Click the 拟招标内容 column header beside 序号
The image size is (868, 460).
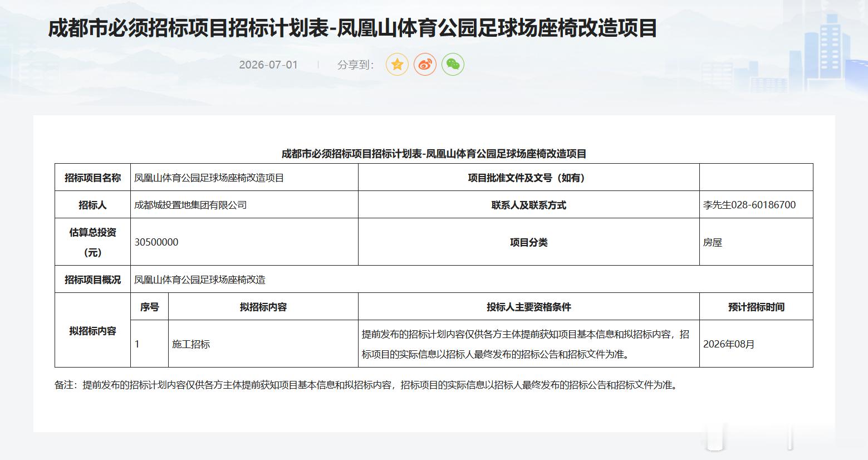[263, 307]
